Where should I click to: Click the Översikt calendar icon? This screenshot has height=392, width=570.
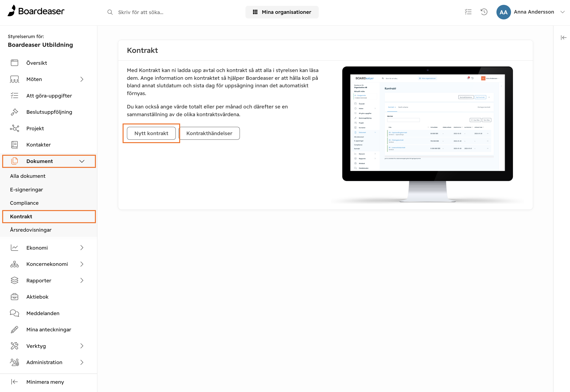coord(15,63)
